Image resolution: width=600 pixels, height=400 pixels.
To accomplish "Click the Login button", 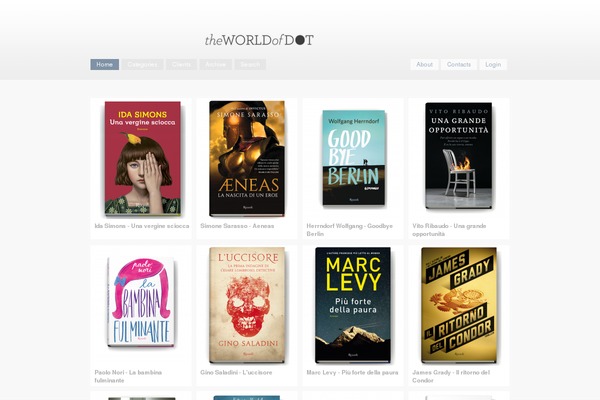I will [493, 64].
